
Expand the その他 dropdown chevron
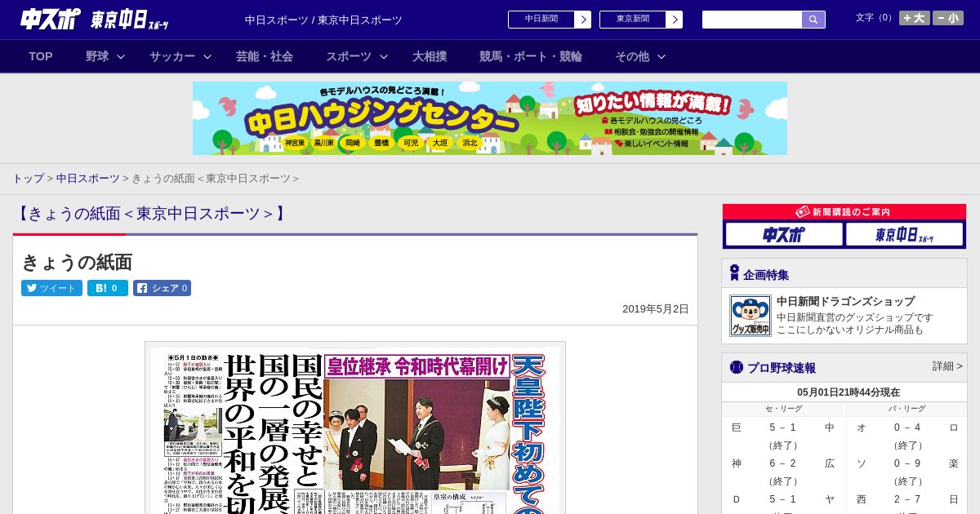coord(661,56)
